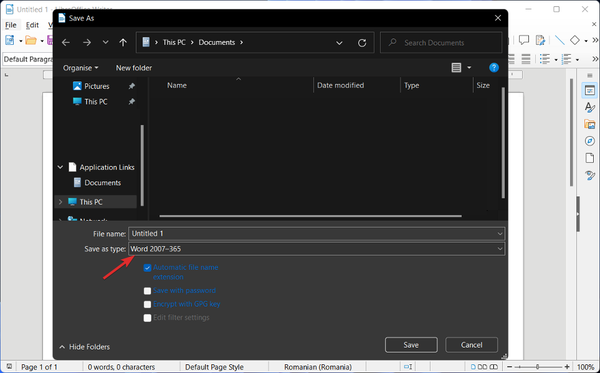Click the back navigation arrow in Save As
Screen dimensions: 600x373
click(x=66, y=42)
